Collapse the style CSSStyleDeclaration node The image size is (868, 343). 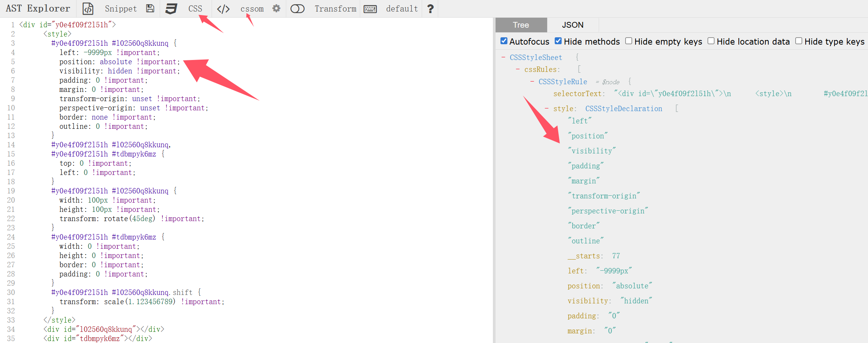pos(547,109)
